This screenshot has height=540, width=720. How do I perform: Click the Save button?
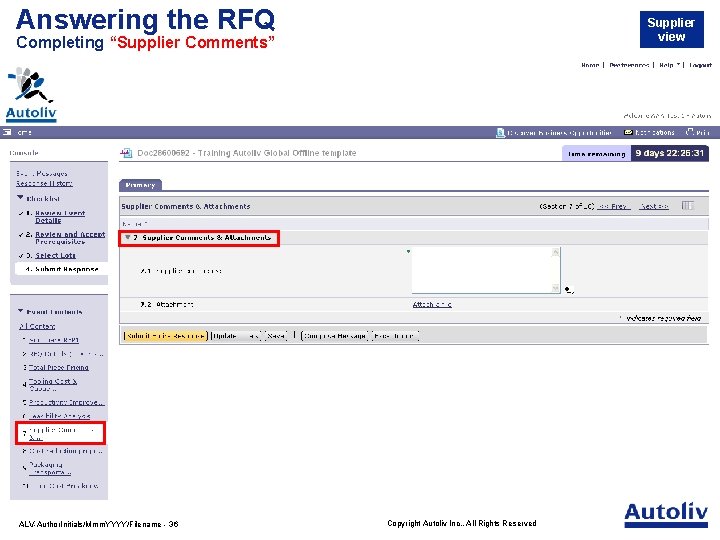tap(276, 336)
